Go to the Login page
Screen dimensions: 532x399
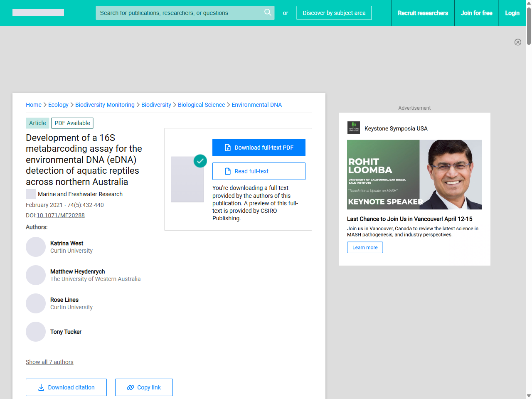point(512,13)
